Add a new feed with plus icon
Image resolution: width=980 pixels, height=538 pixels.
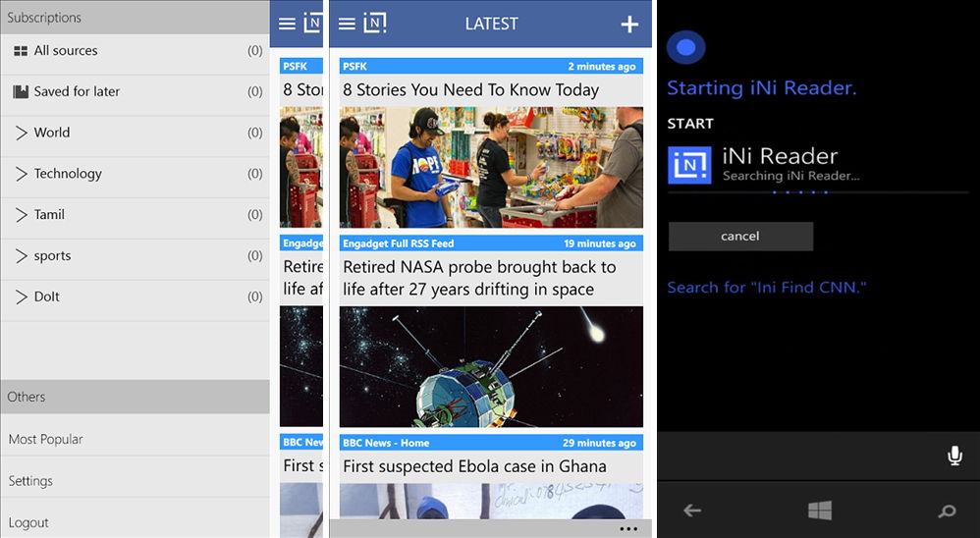(x=629, y=24)
